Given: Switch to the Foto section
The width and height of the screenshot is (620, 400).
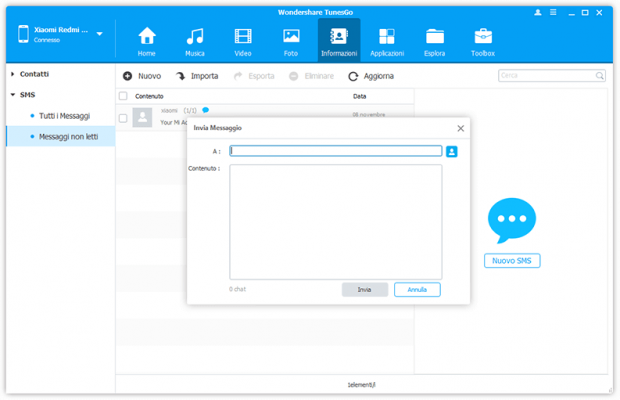Looking at the screenshot, I should click(x=291, y=41).
